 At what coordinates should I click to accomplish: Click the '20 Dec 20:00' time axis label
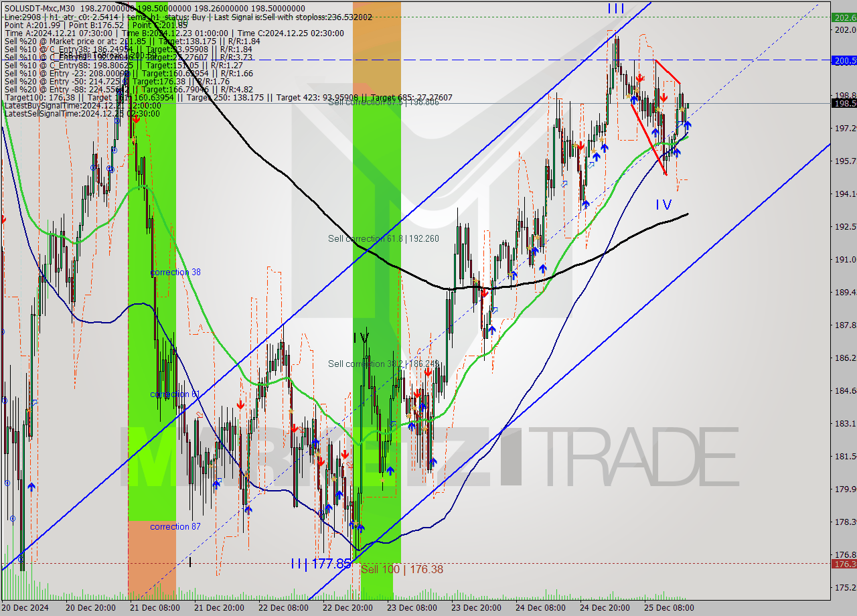pos(91,608)
